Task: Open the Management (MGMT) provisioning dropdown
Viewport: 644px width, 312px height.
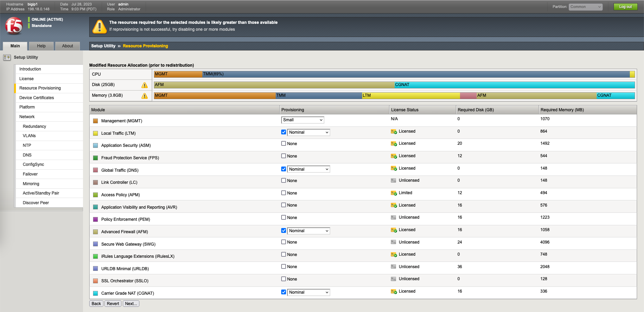Action: click(x=303, y=120)
